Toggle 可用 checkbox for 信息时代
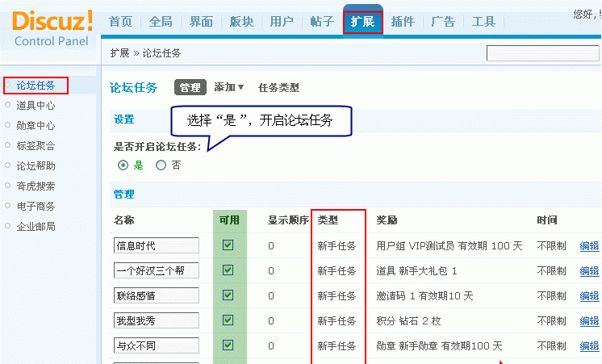 (228, 245)
